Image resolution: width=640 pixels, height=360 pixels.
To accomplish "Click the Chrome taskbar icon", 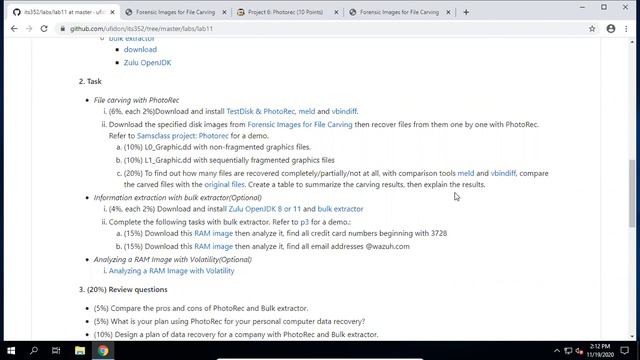I will coord(103,351).
